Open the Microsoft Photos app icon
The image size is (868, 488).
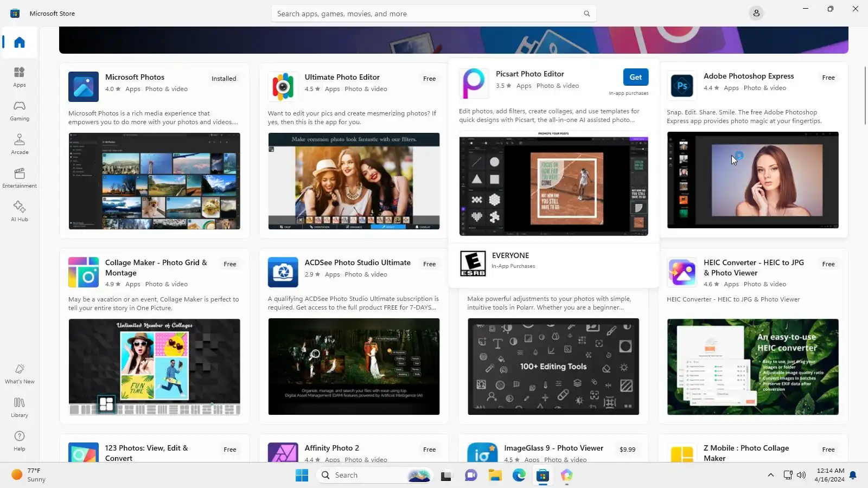click(84, 87)
